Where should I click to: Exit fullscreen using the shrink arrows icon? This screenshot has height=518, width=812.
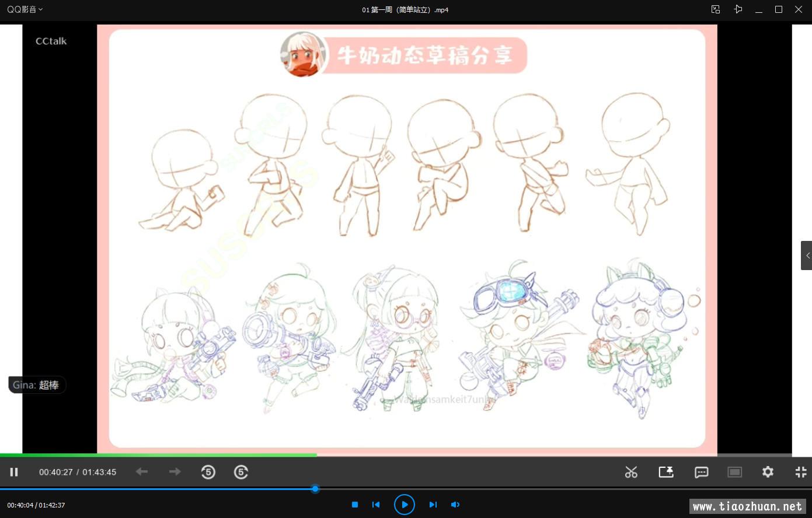(x=801, y=472)
